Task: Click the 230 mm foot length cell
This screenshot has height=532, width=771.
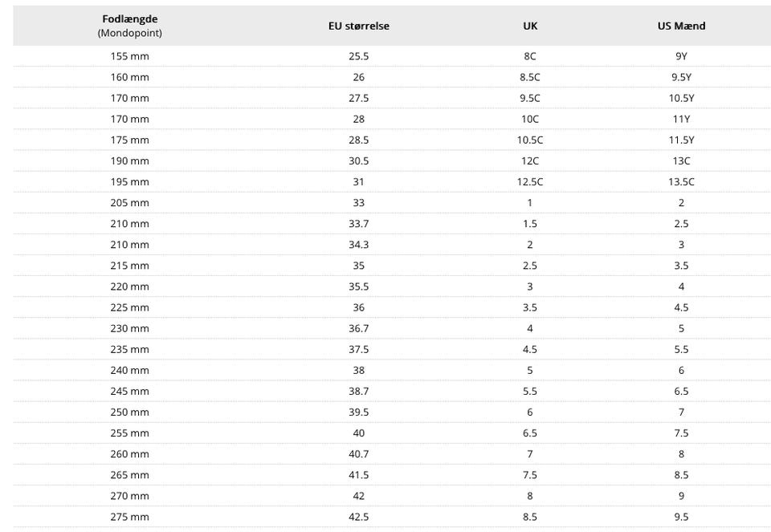Action: [x=129, y=328]
